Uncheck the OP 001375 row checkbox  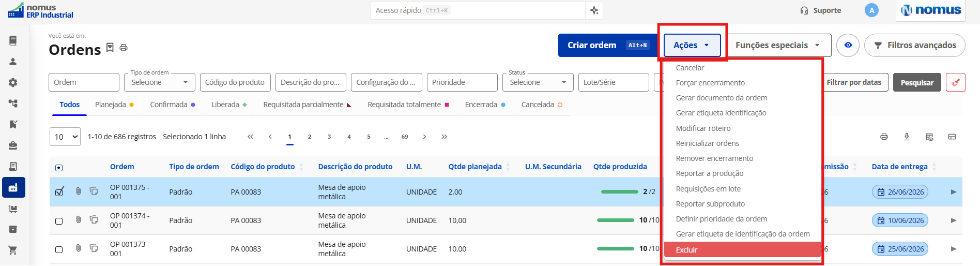coord(59,192)
